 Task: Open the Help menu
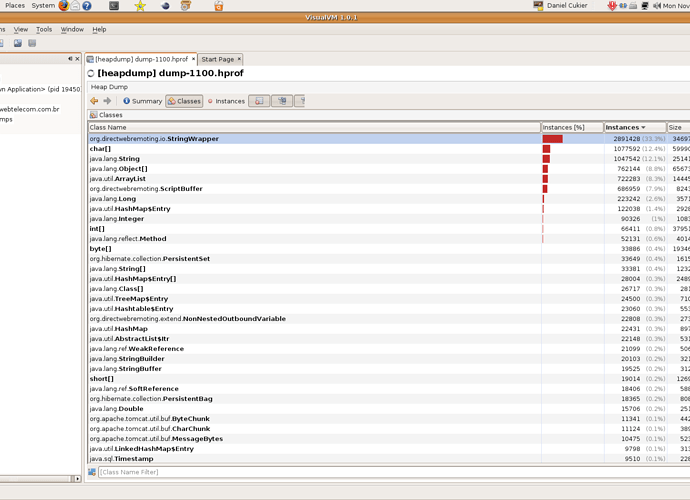[x=99, y=29]
